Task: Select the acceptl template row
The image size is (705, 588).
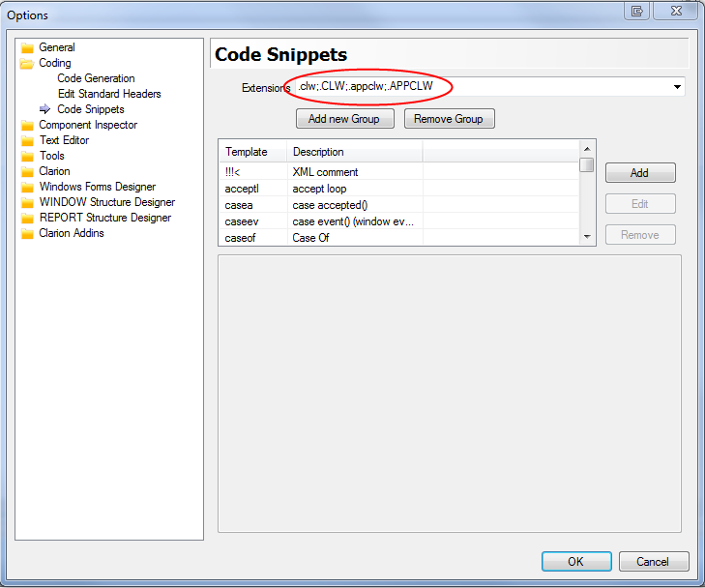Action: [x=242, y=189]
